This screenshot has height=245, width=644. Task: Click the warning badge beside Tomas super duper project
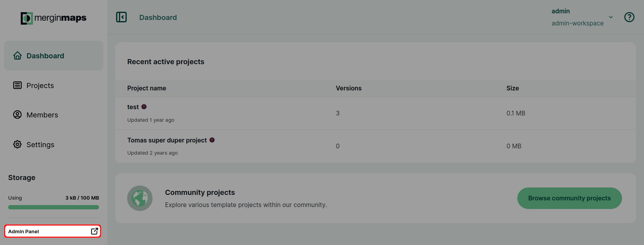pos(212,140)
